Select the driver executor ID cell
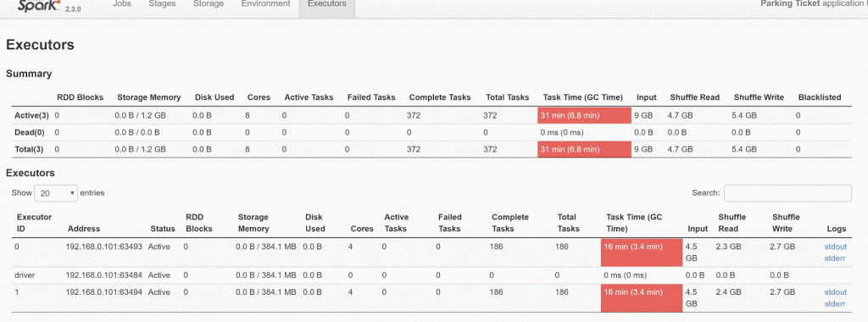Image resolution: width=868 pixels, height=322 pixels. point(25,275)
